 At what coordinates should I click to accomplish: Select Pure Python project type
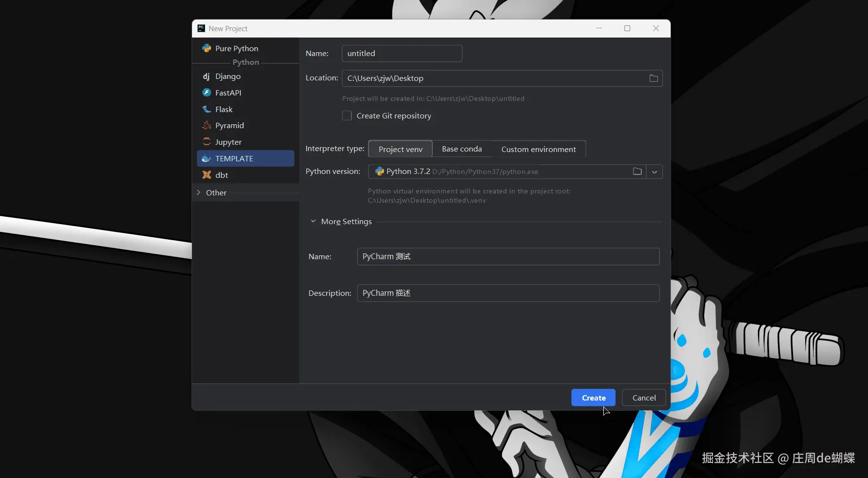[x=246, y=48]
